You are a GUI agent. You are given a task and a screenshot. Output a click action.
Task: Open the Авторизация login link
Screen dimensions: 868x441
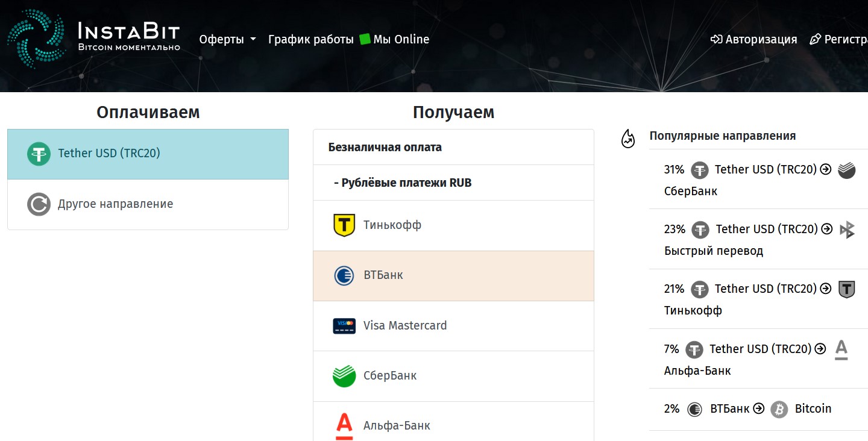pos(754,39)
